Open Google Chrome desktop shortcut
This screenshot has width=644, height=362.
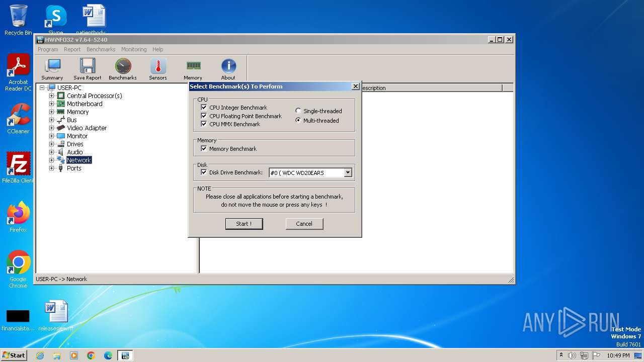tap(18, 269)
